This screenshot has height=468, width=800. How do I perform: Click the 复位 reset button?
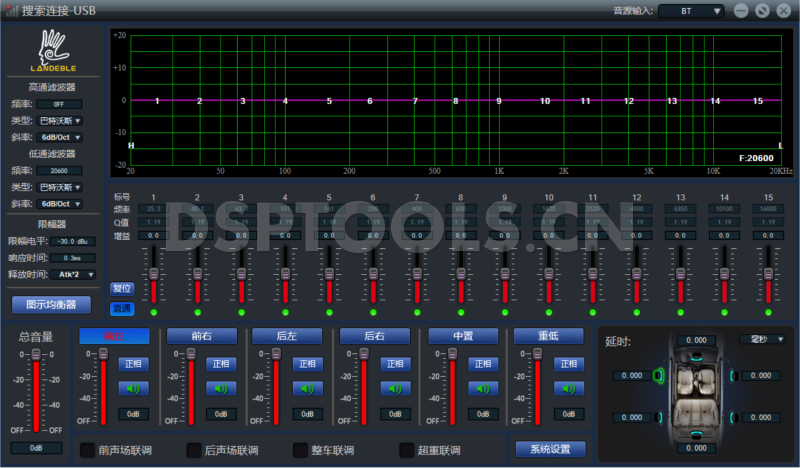(121, 288)
